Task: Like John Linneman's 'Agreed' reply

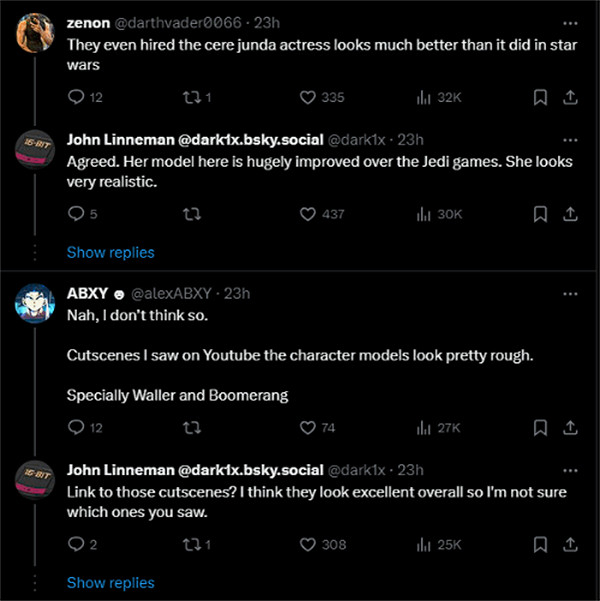Action: click(309, 213)
